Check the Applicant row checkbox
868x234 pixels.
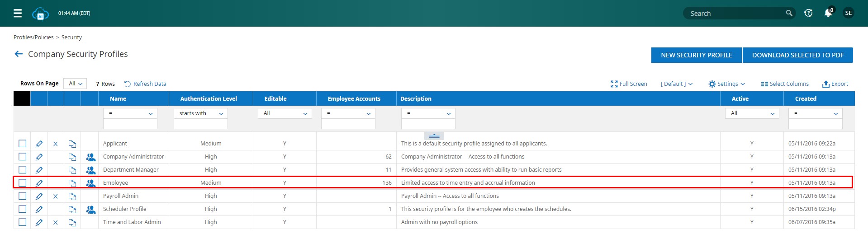(x=23, y=144)
